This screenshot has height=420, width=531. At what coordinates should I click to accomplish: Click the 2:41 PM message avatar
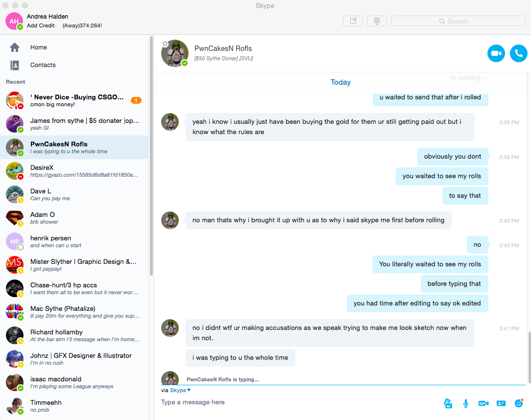click(169, 328)
